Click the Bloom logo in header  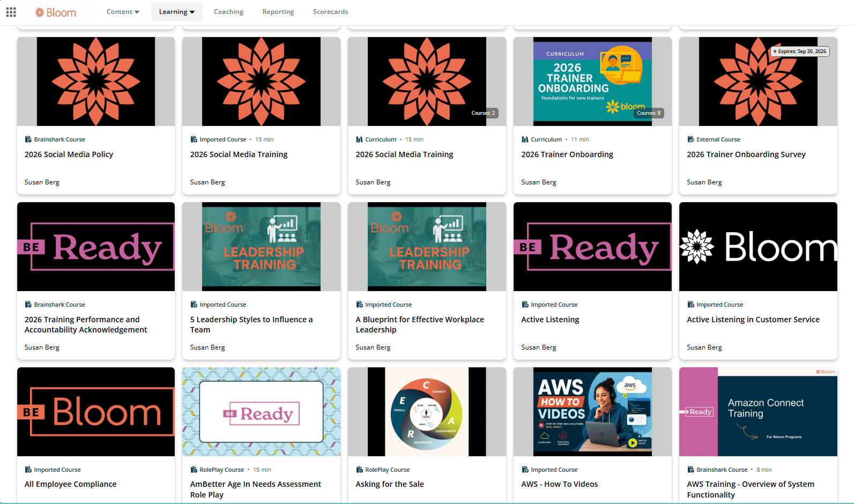(x=56, y=12)
